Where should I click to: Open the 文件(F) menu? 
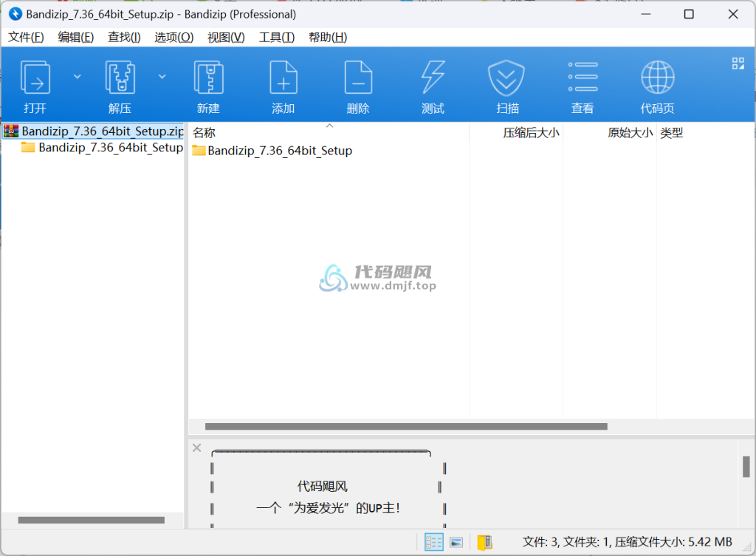(x=26, y=37)
